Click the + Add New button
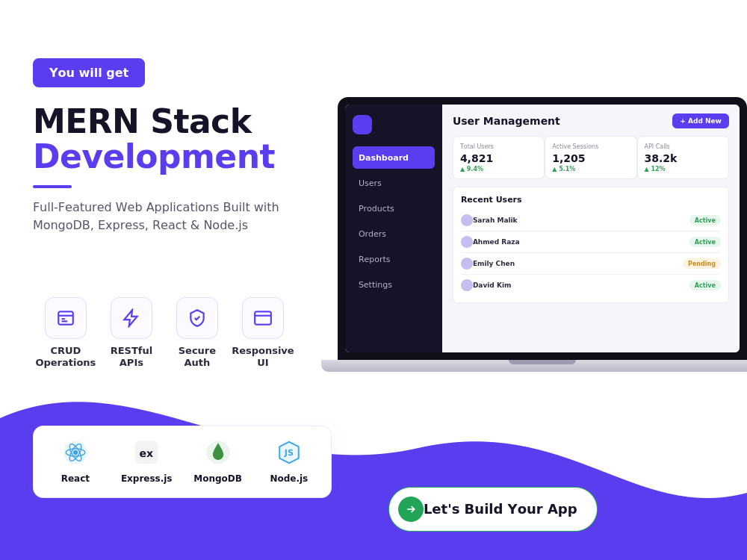Screen dimensions: 747x560 pos(701,121)
